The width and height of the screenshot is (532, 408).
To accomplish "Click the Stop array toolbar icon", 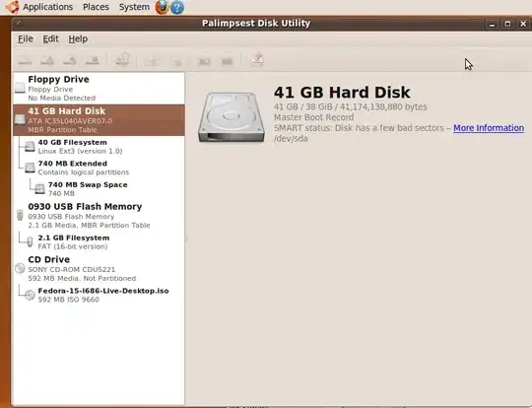I will (x=227, y=61).
